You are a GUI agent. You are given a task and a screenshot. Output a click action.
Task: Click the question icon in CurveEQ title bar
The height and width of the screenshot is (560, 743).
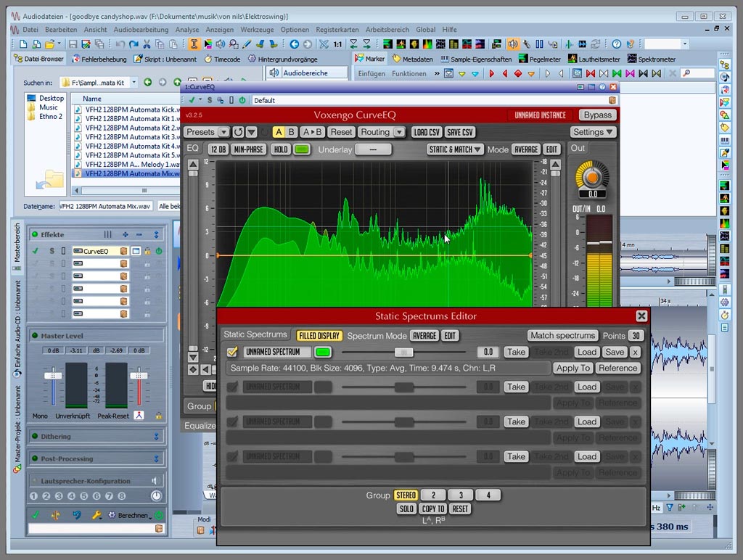602,87
